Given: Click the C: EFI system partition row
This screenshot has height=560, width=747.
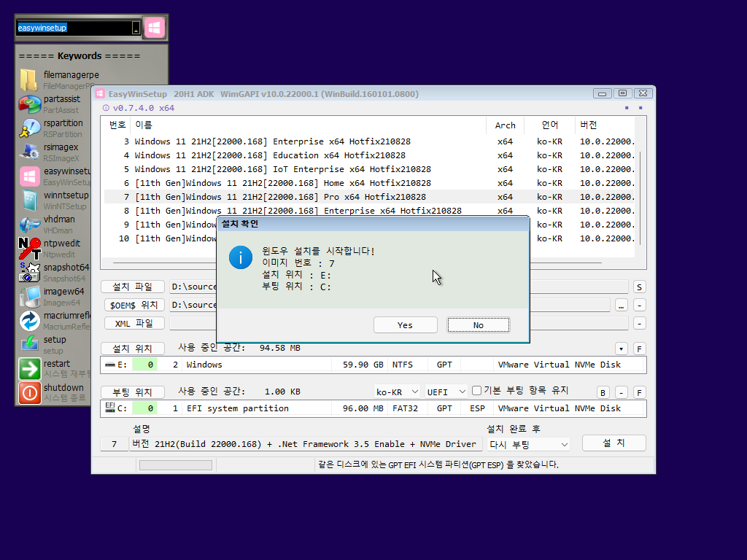Looking at the screenshot, I should [373, 408].
